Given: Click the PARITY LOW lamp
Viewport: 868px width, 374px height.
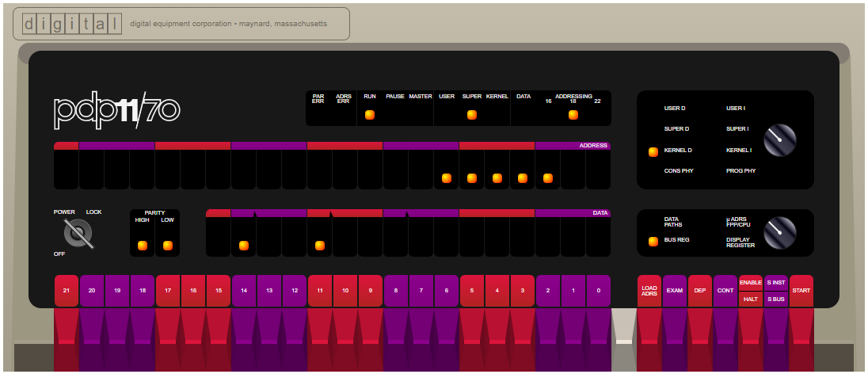Looking at the screenshot, I should tap(168, 246).
